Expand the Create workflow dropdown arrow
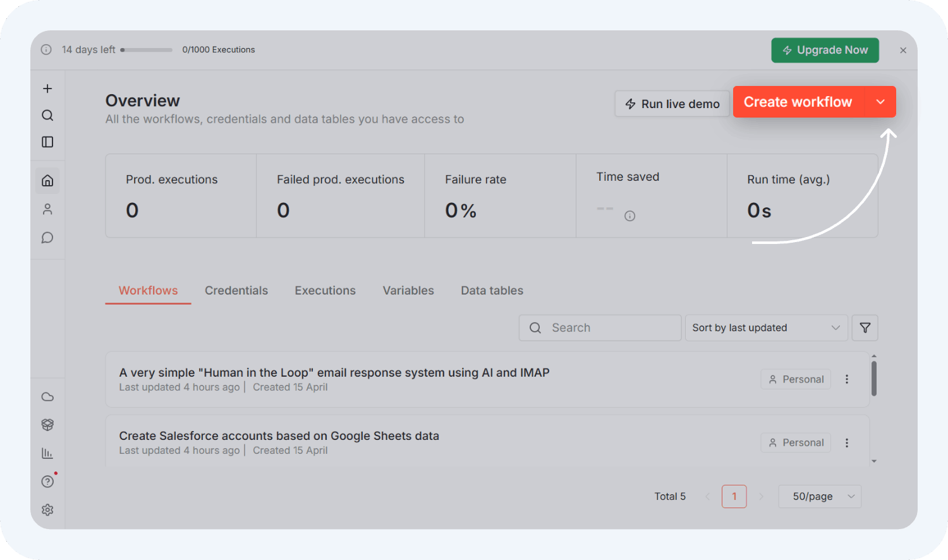The width and height of the screenshot is (948, 560). coord(880,102)
